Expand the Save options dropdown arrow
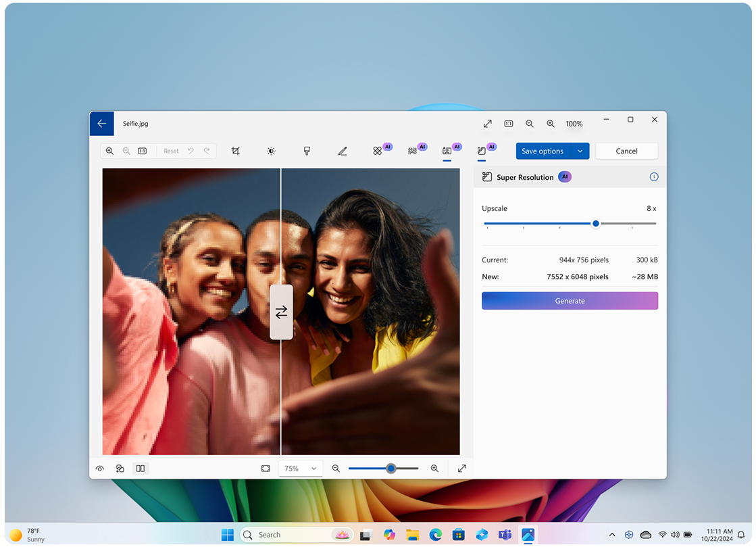This screenshot has height=547, width=756. [580, 151]
